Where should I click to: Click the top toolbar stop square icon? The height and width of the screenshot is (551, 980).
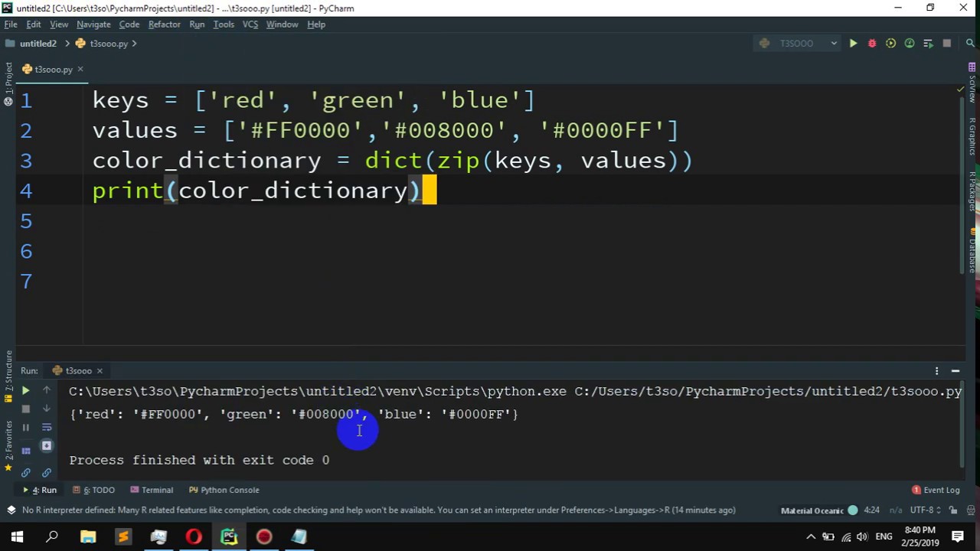click(x=946, y=44)
